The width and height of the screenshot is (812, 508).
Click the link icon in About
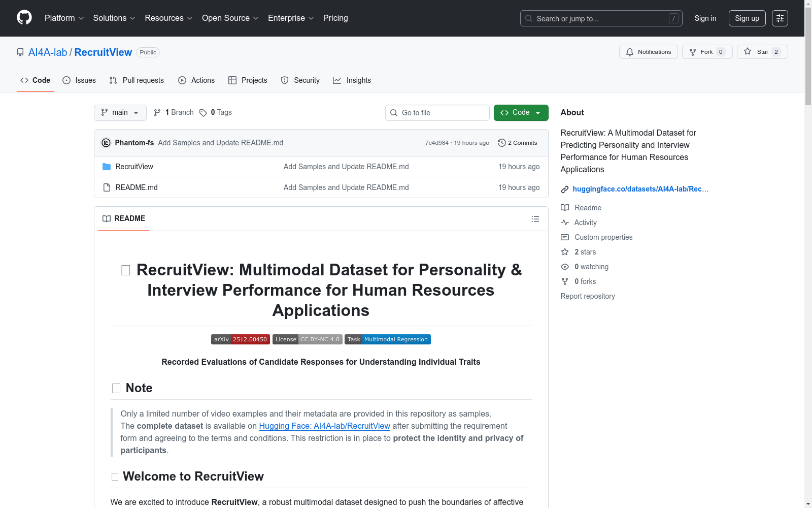point(565,189)
